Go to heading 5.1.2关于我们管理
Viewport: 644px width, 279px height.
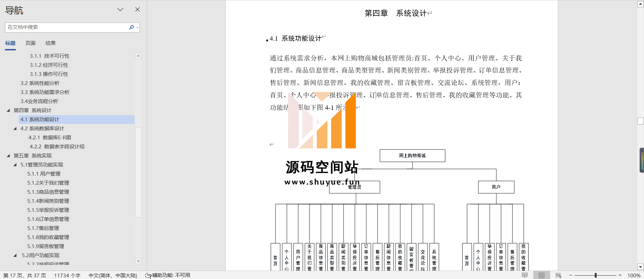[x=48, y=183]
